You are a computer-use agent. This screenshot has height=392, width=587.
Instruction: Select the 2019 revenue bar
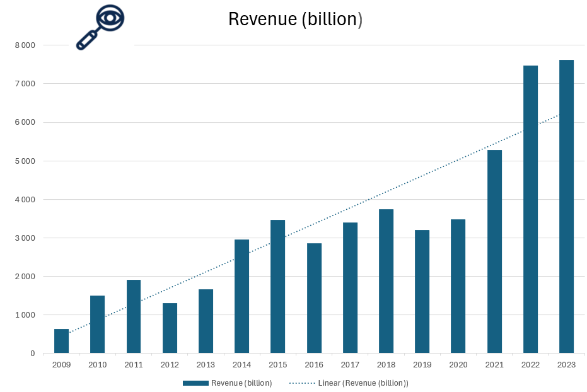(422, 291)
